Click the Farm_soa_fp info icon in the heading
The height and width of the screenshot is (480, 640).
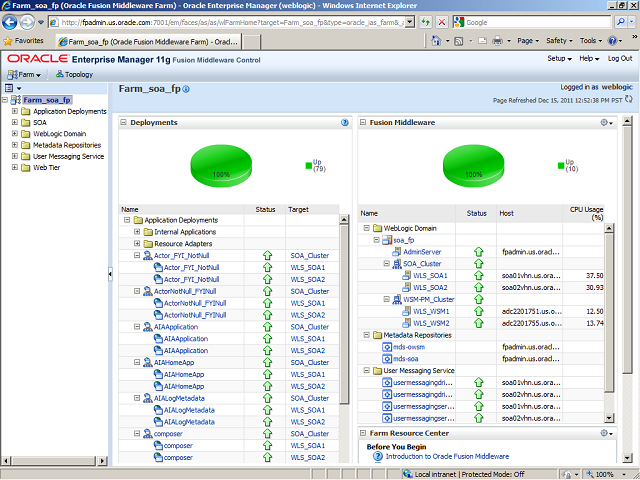pos(186,90)
